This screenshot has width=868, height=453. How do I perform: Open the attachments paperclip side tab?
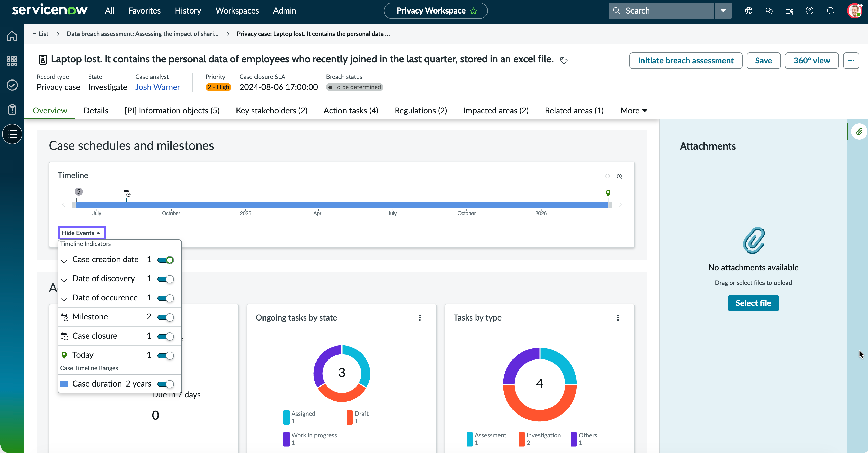coord(859,132)
